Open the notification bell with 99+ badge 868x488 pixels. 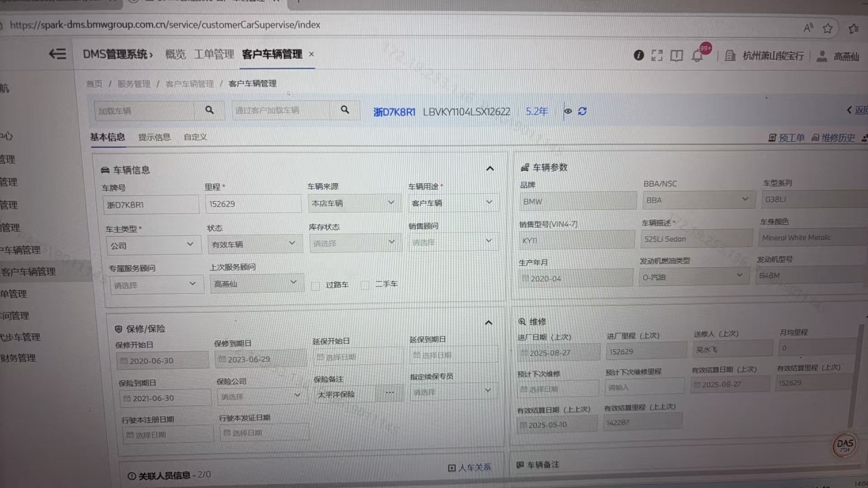pyautogui.click(x=697, y=56)
